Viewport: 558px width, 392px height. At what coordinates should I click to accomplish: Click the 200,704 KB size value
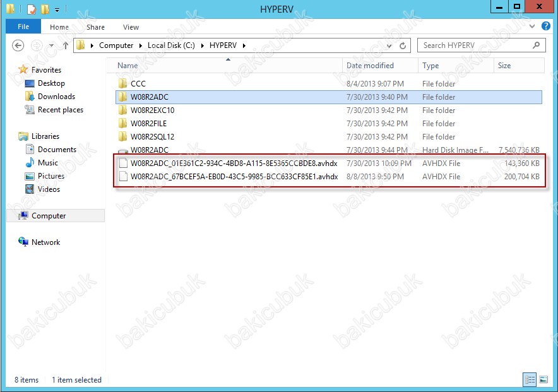(x=521, y=177)
